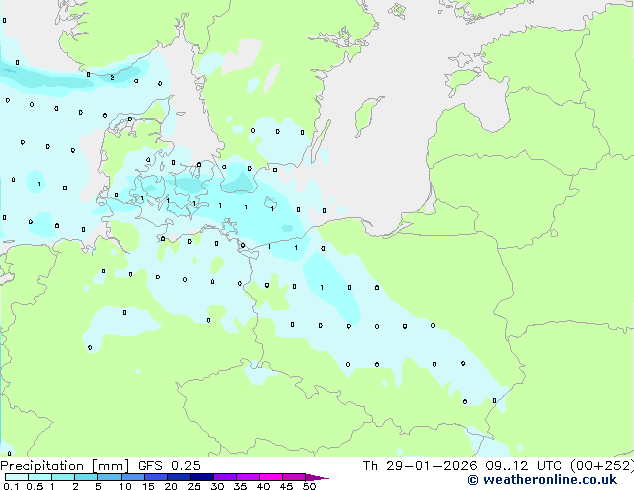The image size is (634, 490).
Task: Click the 0.5–1 mm legend color swatch
Action: coord(40,477)
